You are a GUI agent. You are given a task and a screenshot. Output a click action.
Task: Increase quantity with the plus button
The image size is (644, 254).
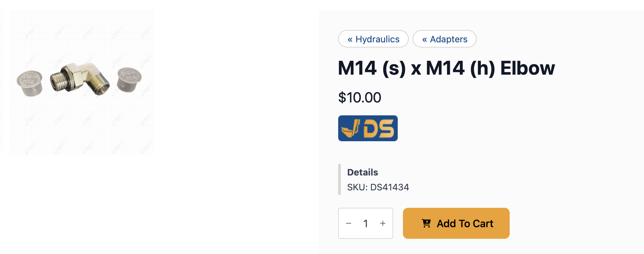click(x=383, y=223)
